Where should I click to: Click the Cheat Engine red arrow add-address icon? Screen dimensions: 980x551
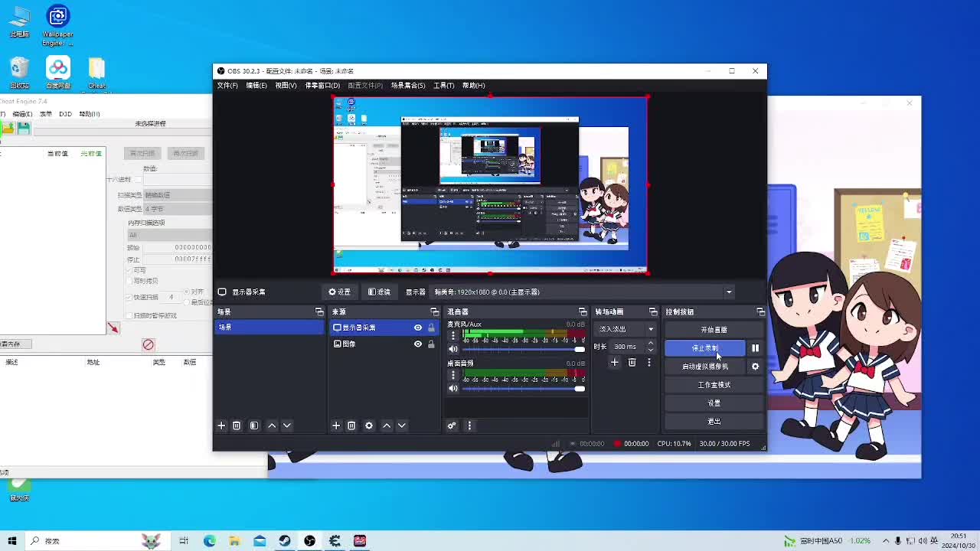(113, 328)
